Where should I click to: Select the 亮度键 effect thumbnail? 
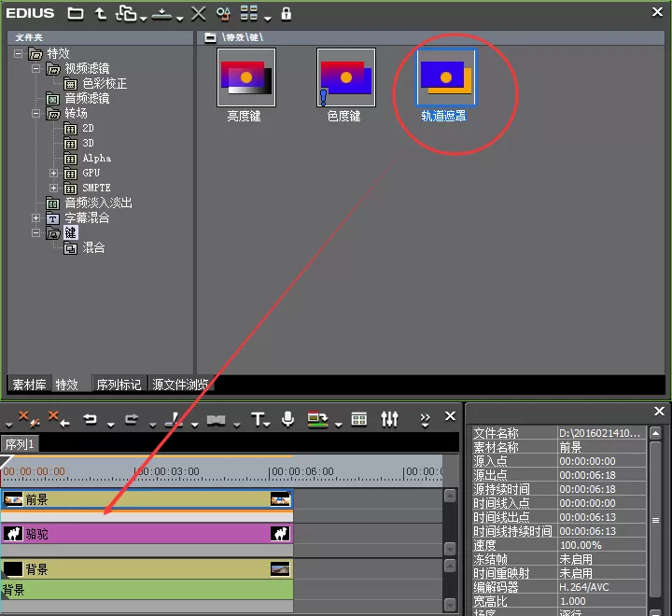coord(246,77)
